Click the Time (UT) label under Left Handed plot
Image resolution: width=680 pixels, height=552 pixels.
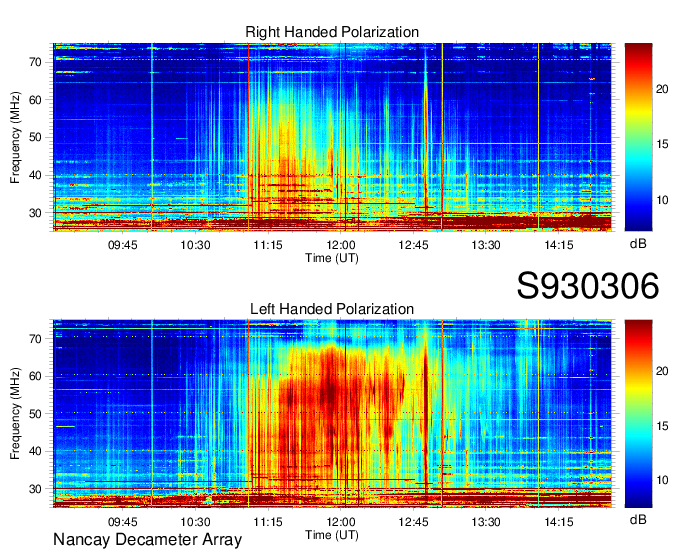coord(332,535)
